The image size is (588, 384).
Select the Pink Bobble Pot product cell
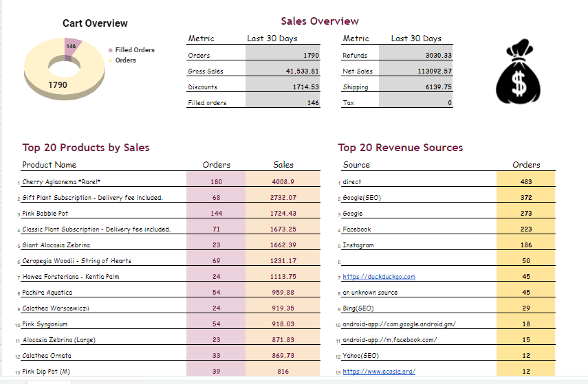(x=45, y=214)
